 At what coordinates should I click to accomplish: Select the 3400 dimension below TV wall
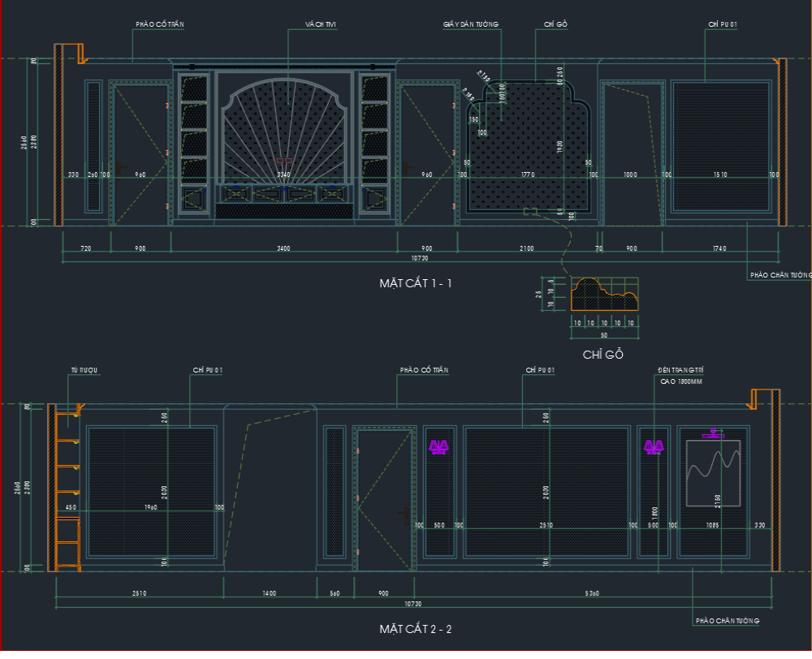pyautogui.click(x=283, y=248)
